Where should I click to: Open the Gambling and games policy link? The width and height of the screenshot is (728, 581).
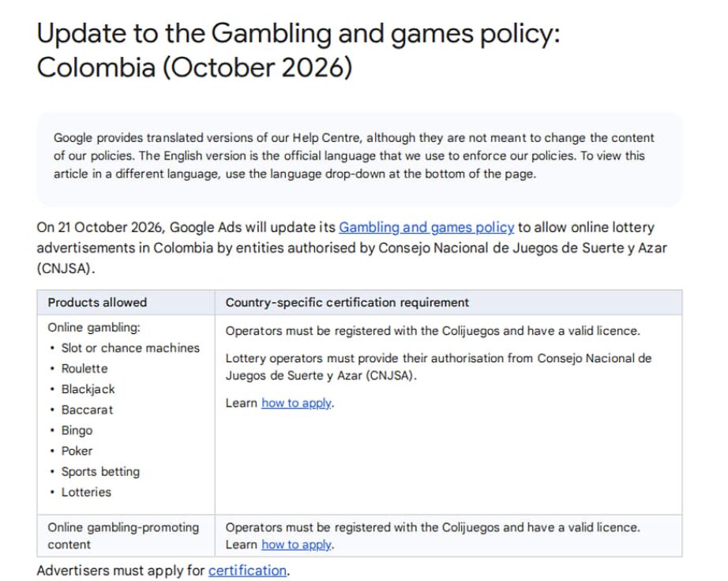(x=426, y=227)
